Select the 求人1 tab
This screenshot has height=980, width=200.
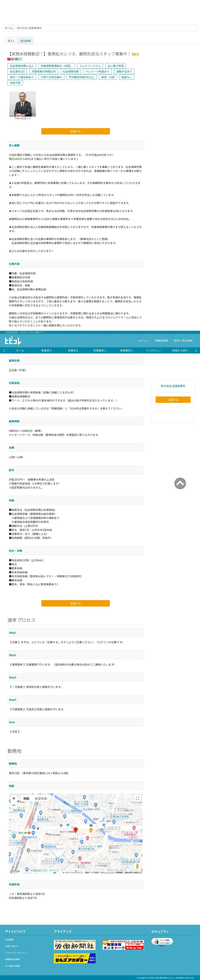[11, 41]
